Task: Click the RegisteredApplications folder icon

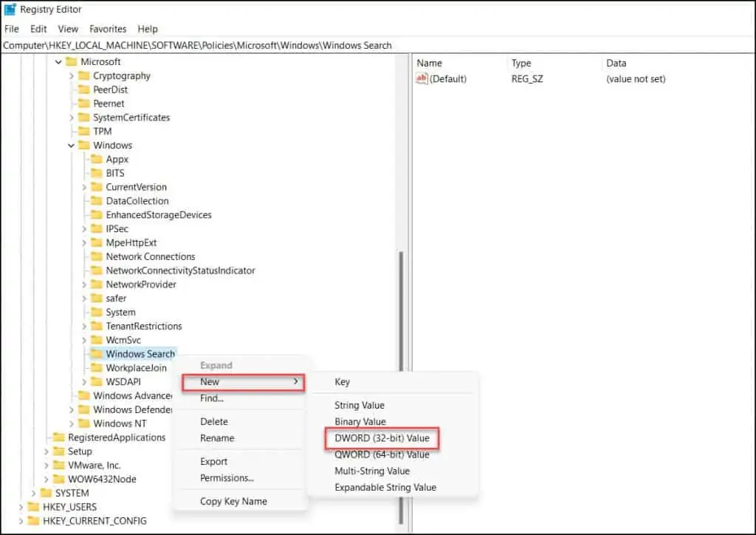Action: click(x=59, y=437)
